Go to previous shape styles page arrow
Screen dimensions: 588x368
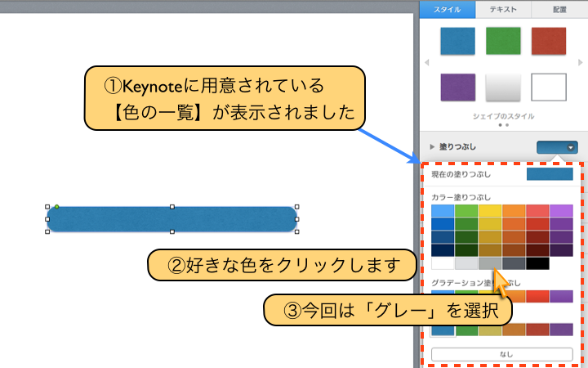point(425,64)
